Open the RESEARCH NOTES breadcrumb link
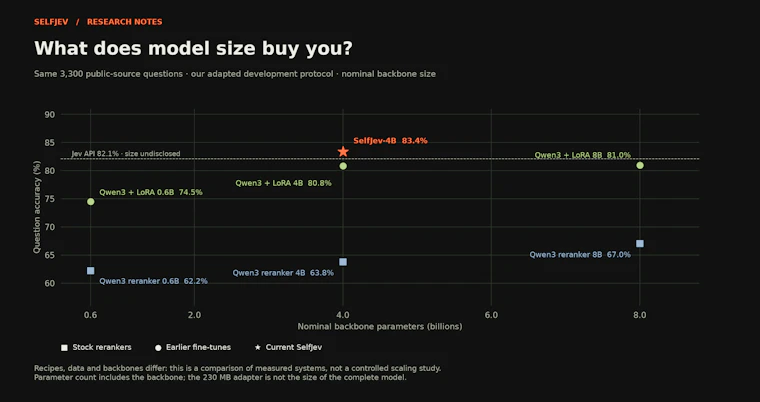This screenshot has height=402, width=760. coord(125,22)
